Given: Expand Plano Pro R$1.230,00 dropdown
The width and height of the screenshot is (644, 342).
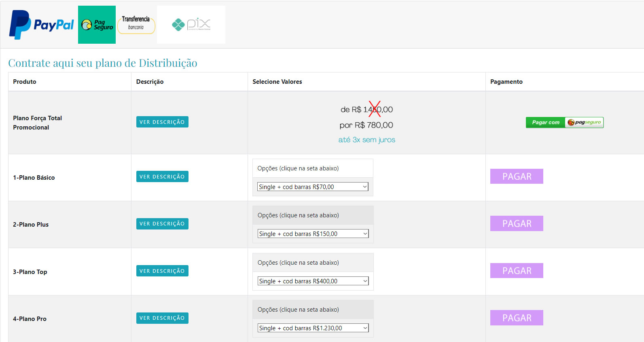Looking at the screenshot, I should (313, 328).
